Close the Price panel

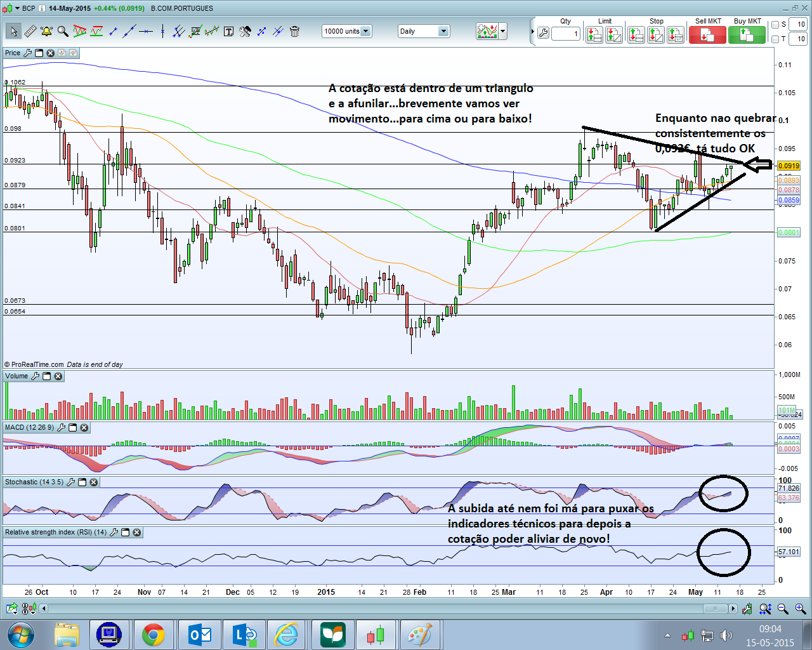pyautogui.click(x=51, y=53)
